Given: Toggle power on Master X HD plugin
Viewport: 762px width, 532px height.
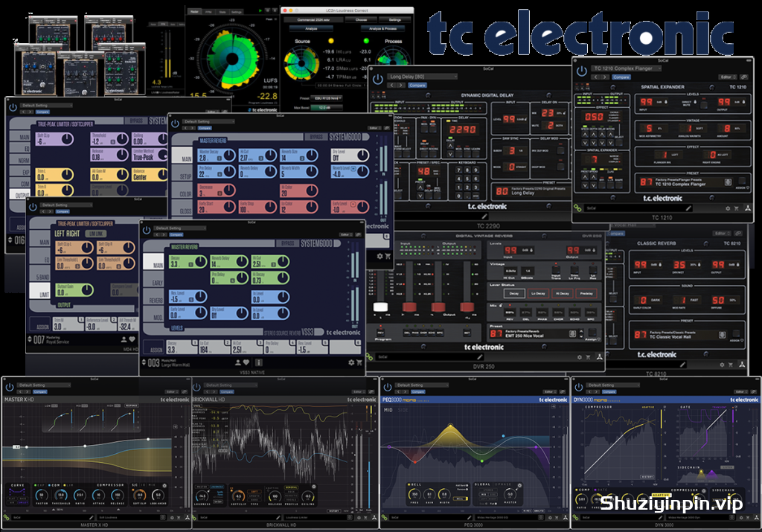Looking at the screenshot, I should click(9, 387).
